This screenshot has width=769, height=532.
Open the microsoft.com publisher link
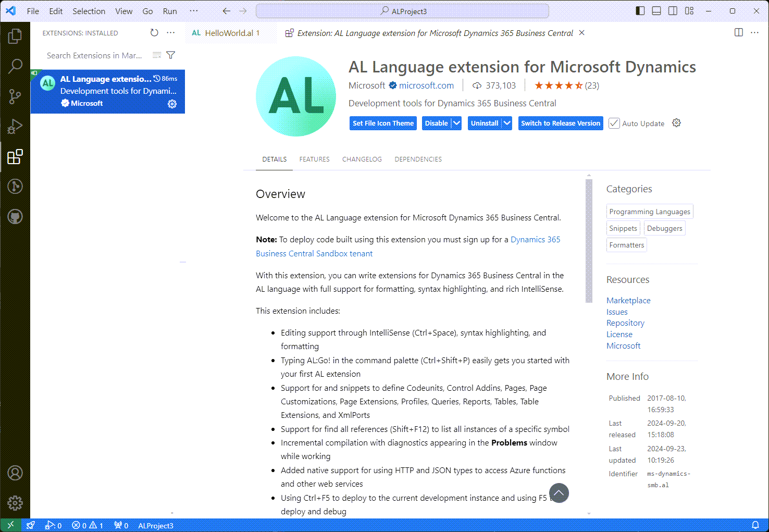coord(426,85)
